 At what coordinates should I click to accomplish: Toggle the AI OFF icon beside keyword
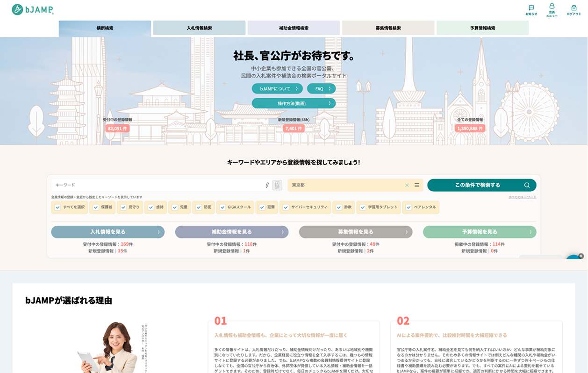click(x=277, y=185)
